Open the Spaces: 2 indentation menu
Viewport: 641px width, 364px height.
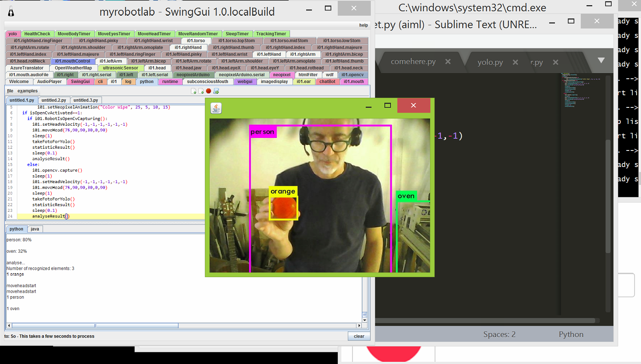pos(499,334)
